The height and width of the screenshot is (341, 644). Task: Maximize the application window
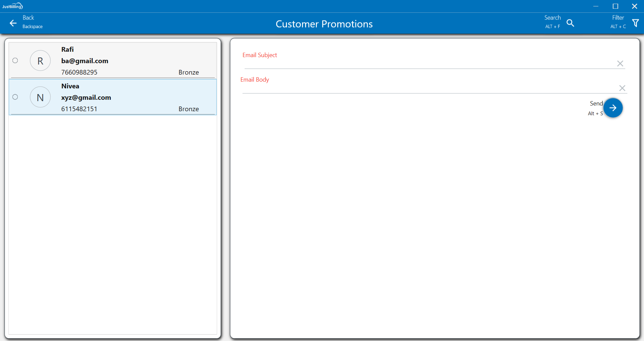tap(615, 6)
